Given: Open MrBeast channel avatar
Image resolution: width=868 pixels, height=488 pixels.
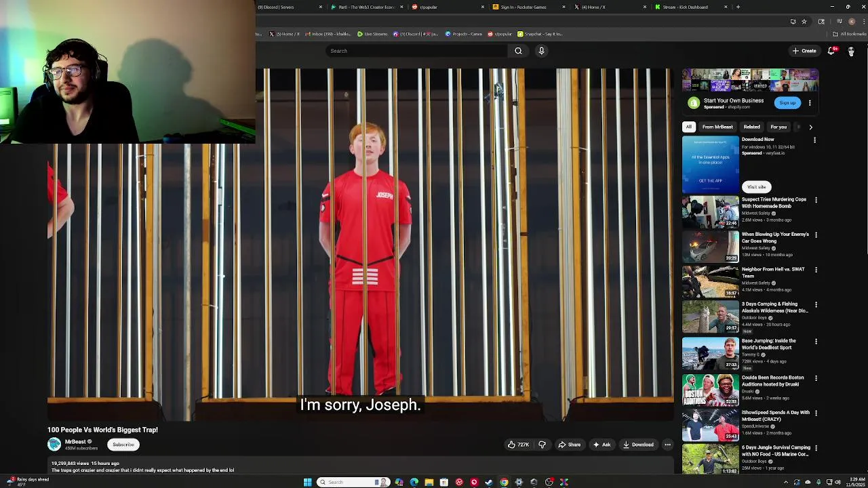Looking at the screenshot, I should [x=54, y=444].
